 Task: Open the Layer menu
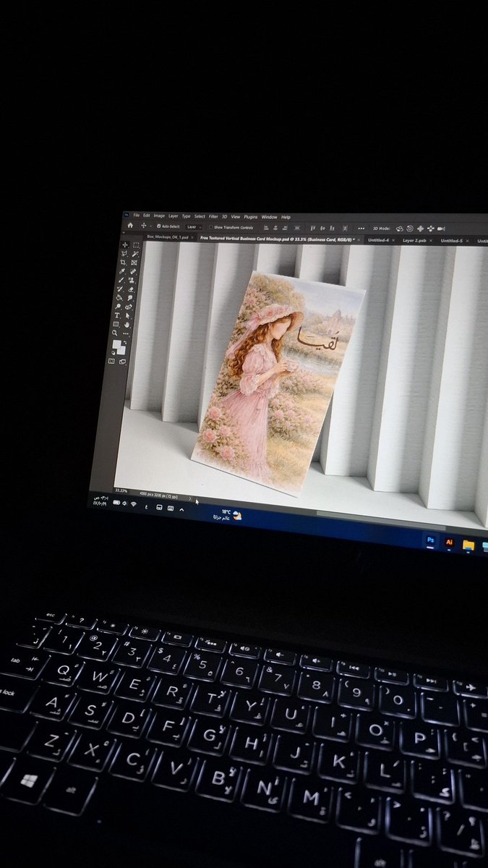[174, 216]
